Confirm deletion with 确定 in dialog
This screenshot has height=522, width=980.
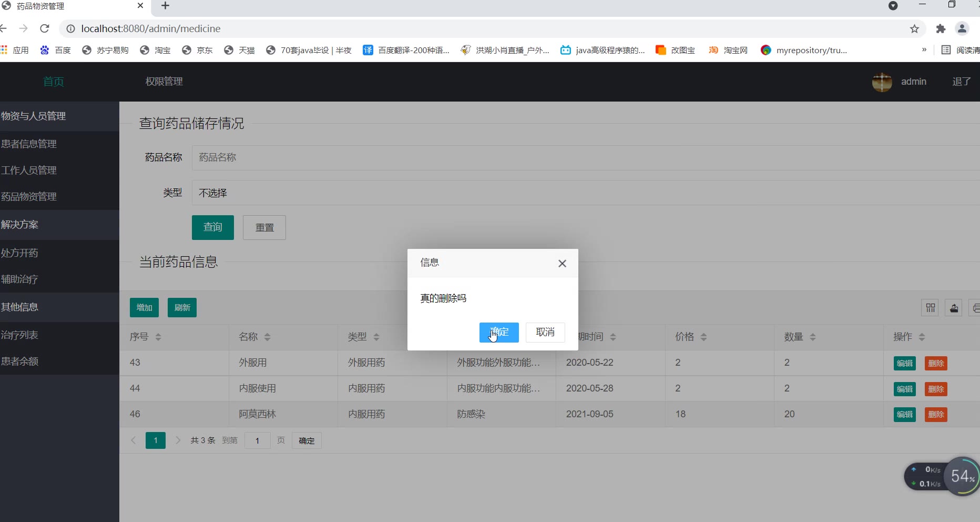tap(499, 332)
